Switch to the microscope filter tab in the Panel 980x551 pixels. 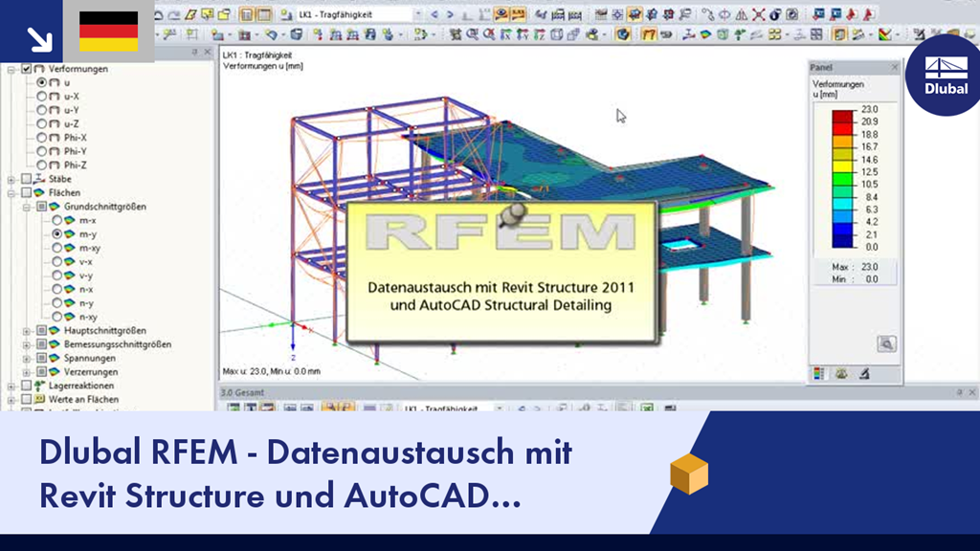tap(864, 374)
